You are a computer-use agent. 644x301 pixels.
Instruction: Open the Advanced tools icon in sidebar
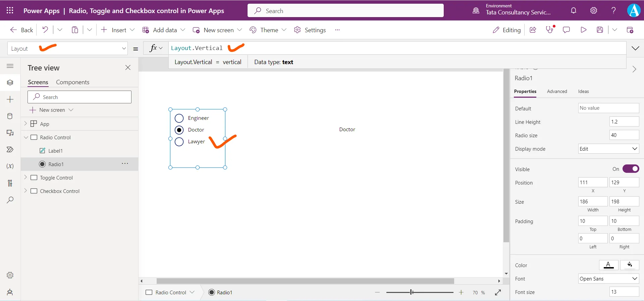click(x=10, y=183)
